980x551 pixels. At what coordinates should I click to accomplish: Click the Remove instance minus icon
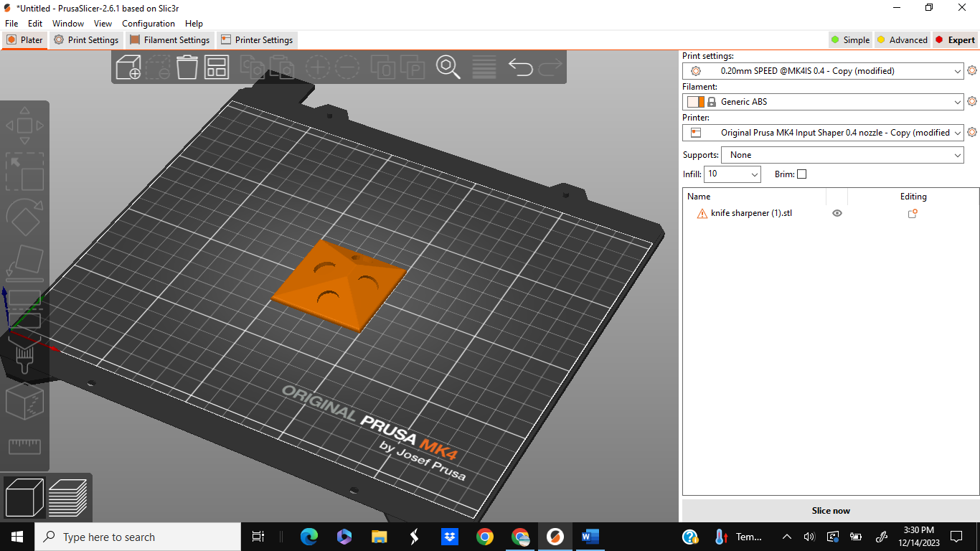pos(347,67)
